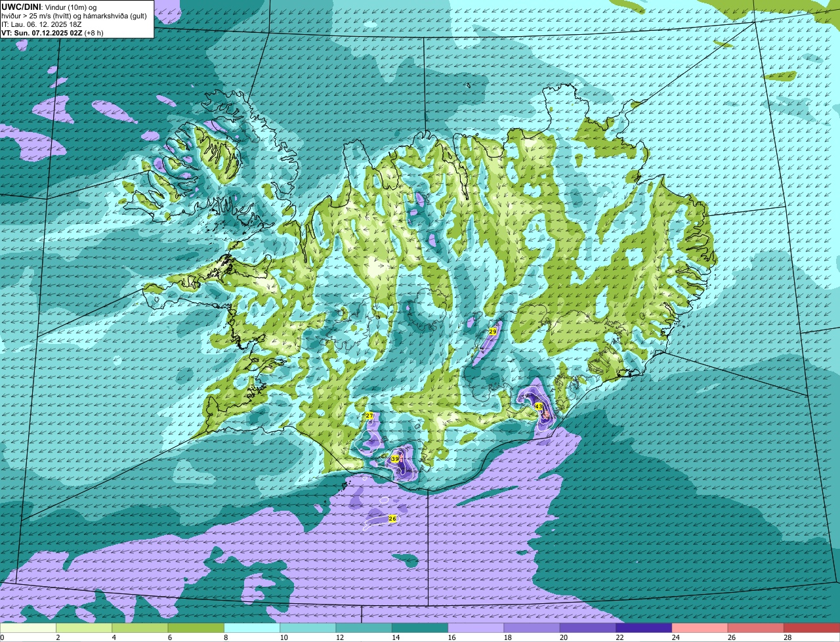This screenshot has height=642, width=840.
Task: Select the pale cyan 8–10 m/s legend swatch
Action: [252, 628]
